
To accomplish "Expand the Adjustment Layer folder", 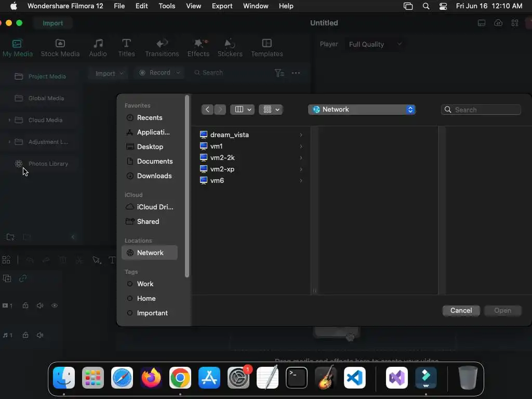I will point(9,142).
